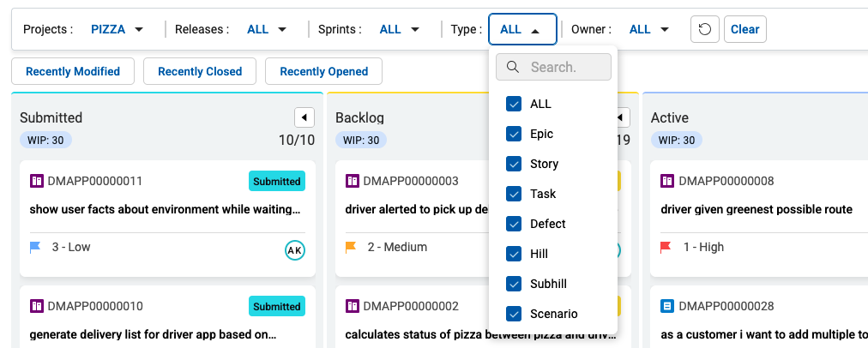Click Recently Closed filter button
This screenshot has height=348, width=868.
[x=200, y=71]
